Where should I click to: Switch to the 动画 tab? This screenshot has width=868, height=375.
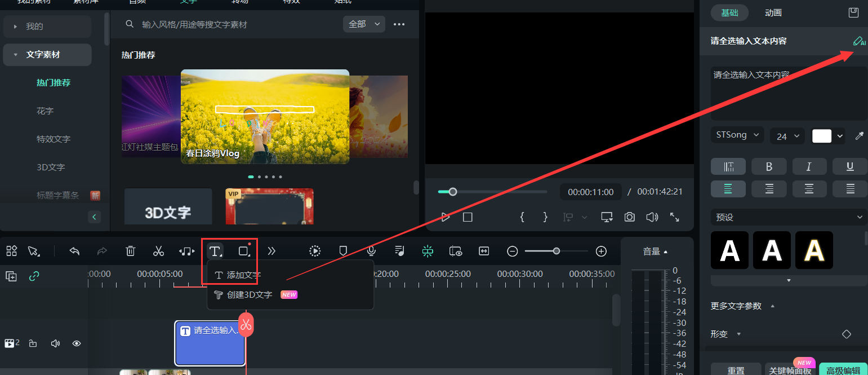coord(773,12)
